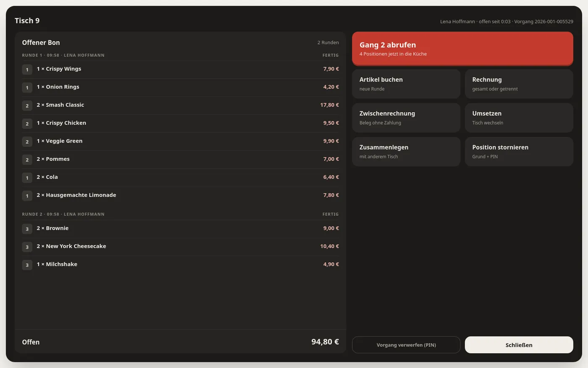Image resolution: width=588 pixels, height=368 pixels.
Task: Select the 2 × Cola row
Action: (180, 178)
